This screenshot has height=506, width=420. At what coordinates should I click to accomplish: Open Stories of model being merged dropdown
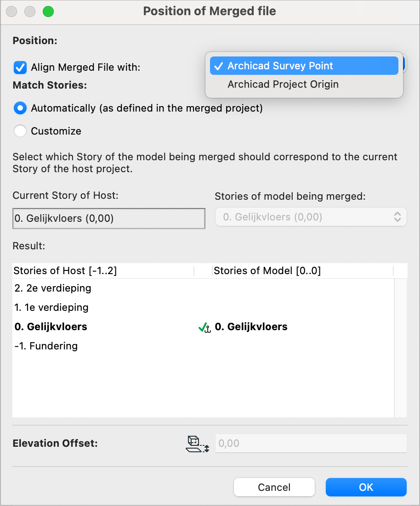coord(311,217)
